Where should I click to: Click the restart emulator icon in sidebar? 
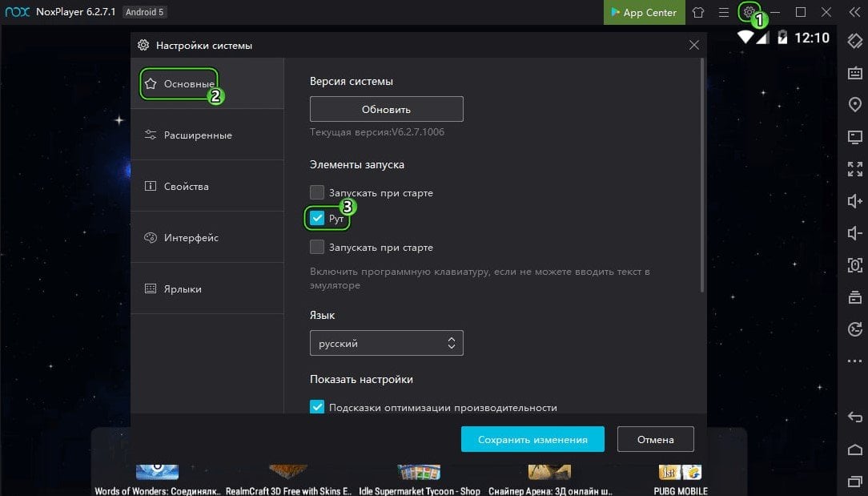(854, 329)
